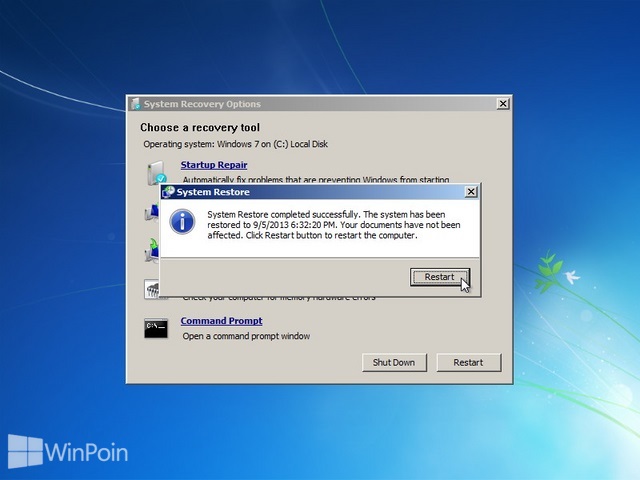
Task: Click 'Choose a recovery tool' heading
Action: coord(200,128)
